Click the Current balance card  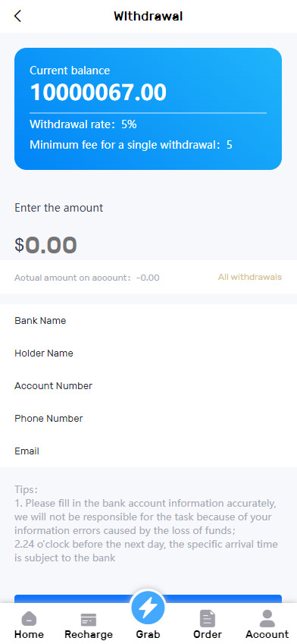148,108
